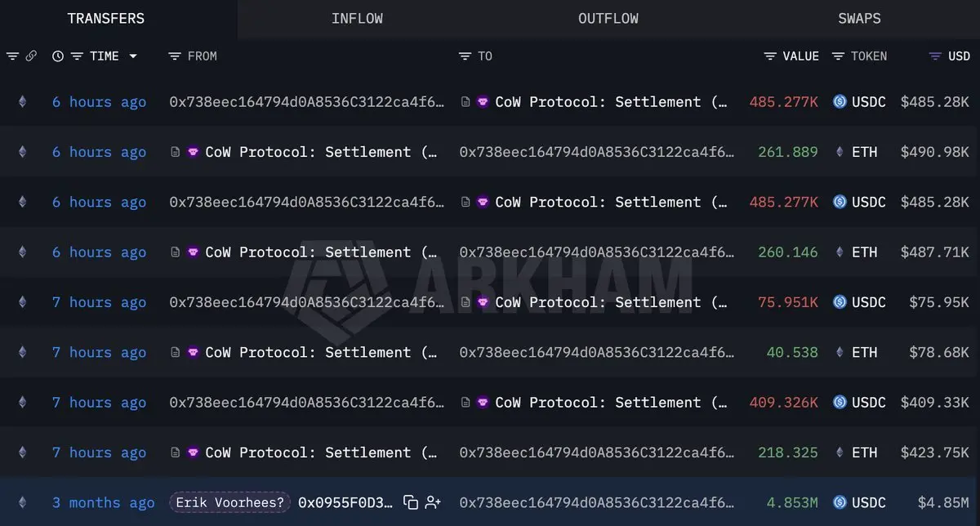
Task: Click the USD amount $78.68K
Action: (x=939, y=352)
